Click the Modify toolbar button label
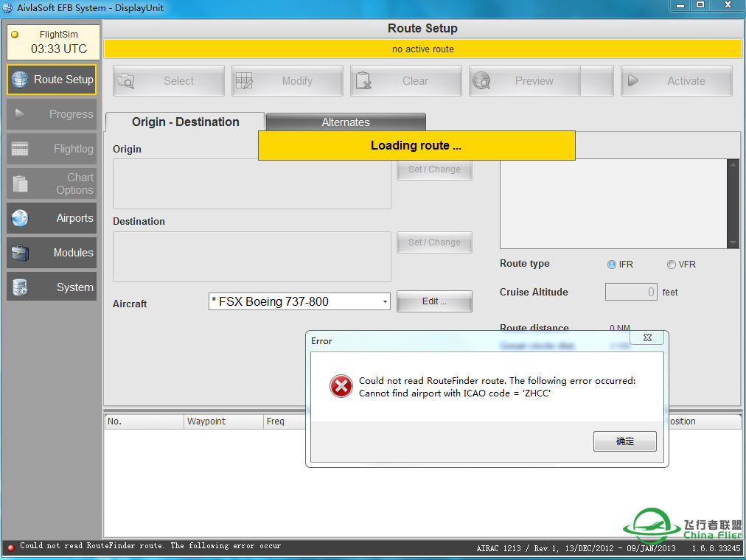 click(297, 81)
